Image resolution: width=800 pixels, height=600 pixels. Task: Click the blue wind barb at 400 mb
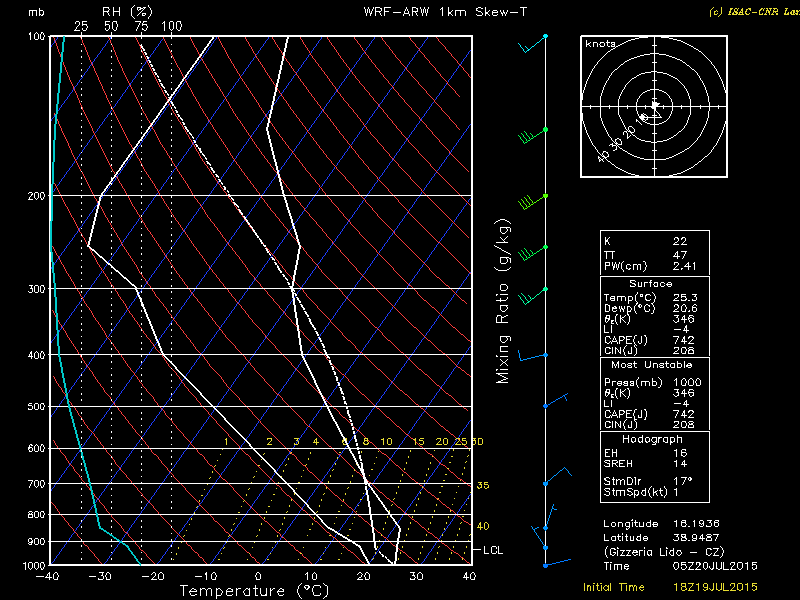pos(533,356)
